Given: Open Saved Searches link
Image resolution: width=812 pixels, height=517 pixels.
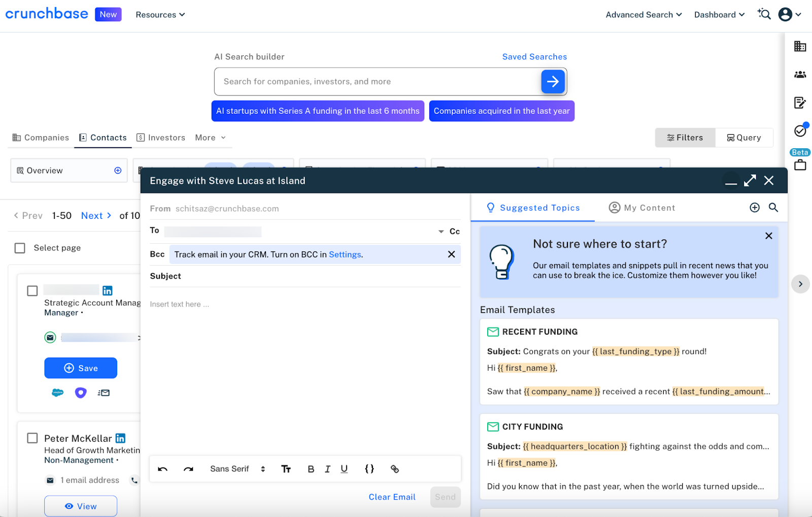Looking at the screenshot, I should [x=534, y=57].
